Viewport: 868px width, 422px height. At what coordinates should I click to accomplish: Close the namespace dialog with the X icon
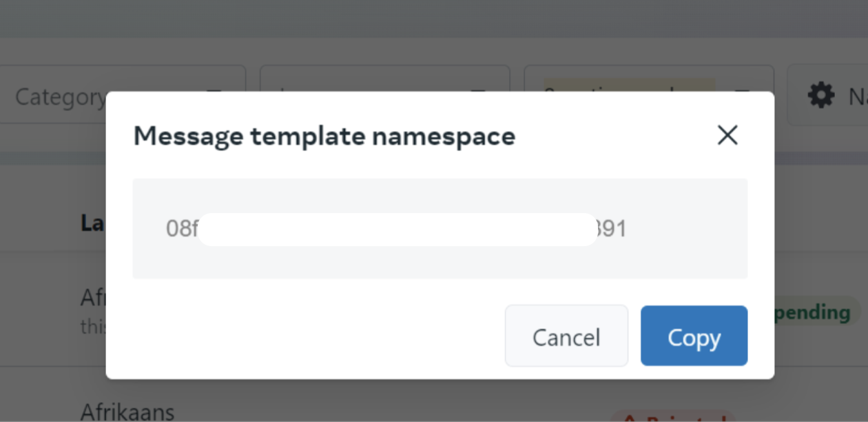click(x=727, y=135)
